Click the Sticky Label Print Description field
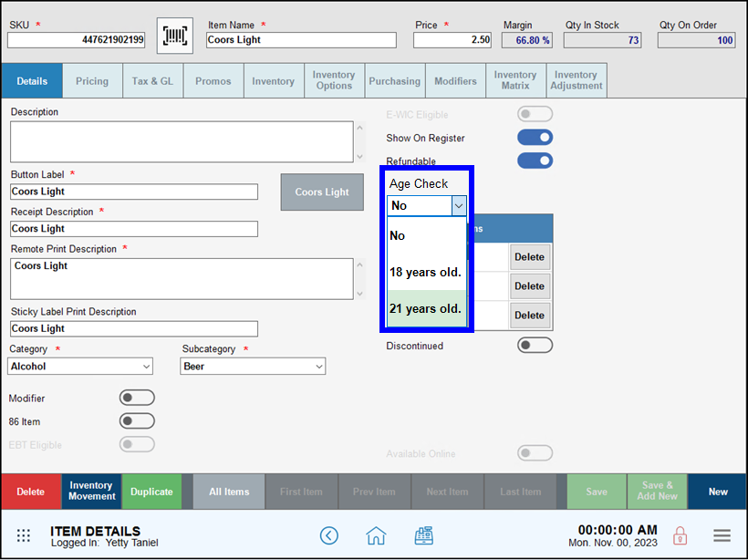748x560 pixels. (134, 328)
